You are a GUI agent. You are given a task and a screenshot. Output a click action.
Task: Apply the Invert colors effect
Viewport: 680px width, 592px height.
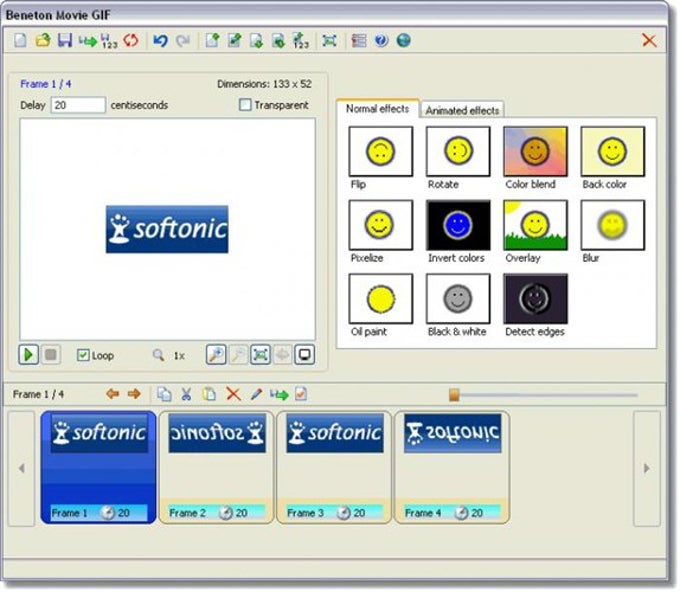point(458,225)
